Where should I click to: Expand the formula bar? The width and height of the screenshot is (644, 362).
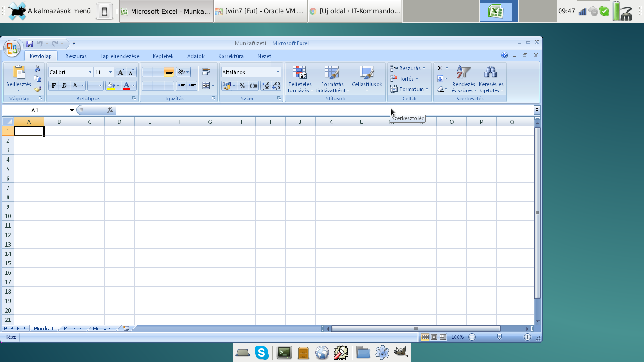(537, 110)
